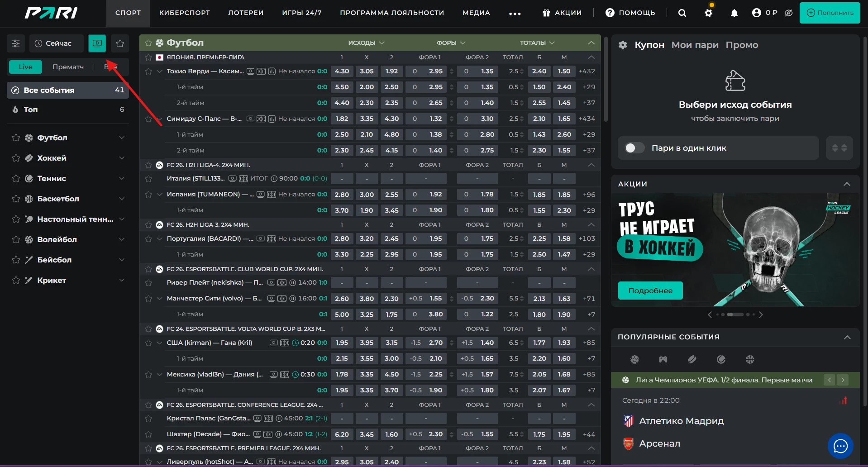Toggle the live broadcast filter button
Image resolution: width=868 pixels, height=467 pixels.
pyautogui.click(x=97, y=43)
